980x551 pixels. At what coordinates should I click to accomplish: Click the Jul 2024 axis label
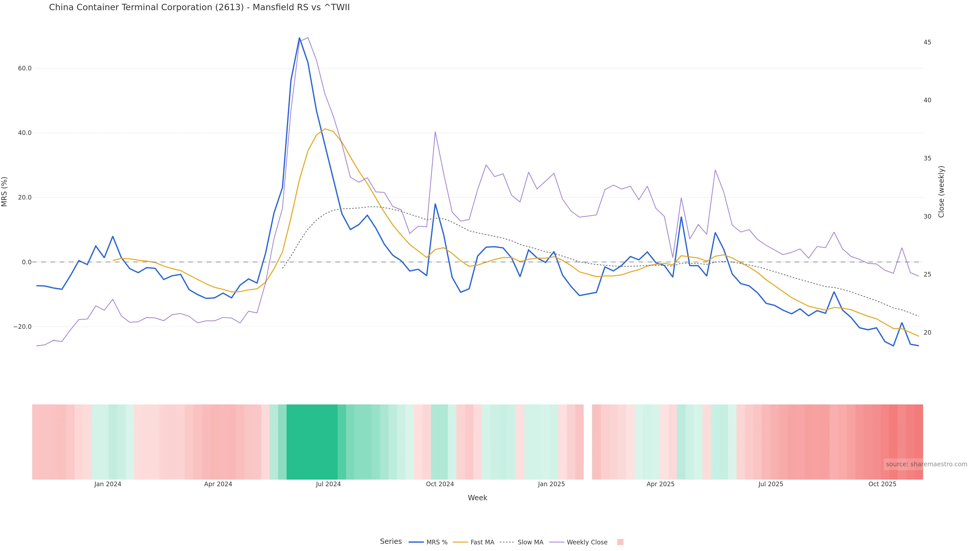click(x=328, y=484)
